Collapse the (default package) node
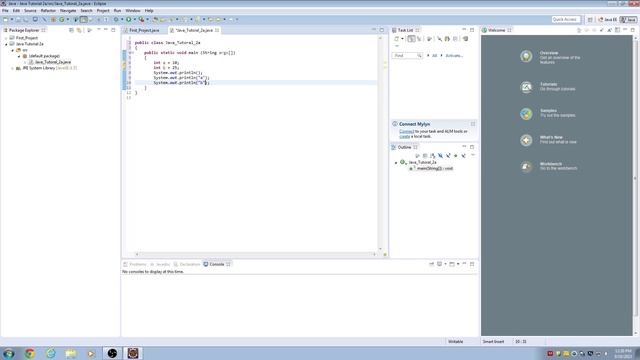Screen dimensions: 640x360 click(19, 56)
